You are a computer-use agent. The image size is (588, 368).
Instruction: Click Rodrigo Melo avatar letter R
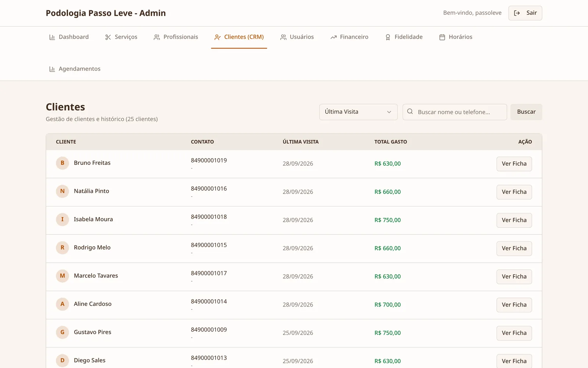62,248
